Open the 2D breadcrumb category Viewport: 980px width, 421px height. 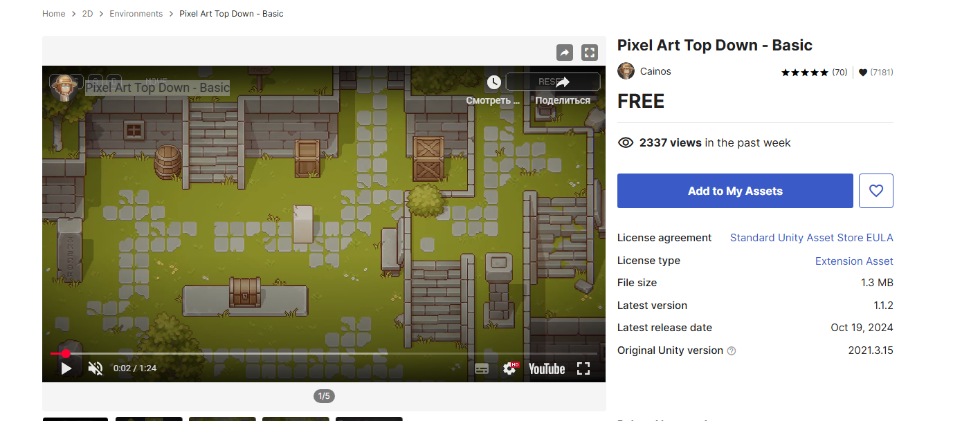[x=87, y=14]
